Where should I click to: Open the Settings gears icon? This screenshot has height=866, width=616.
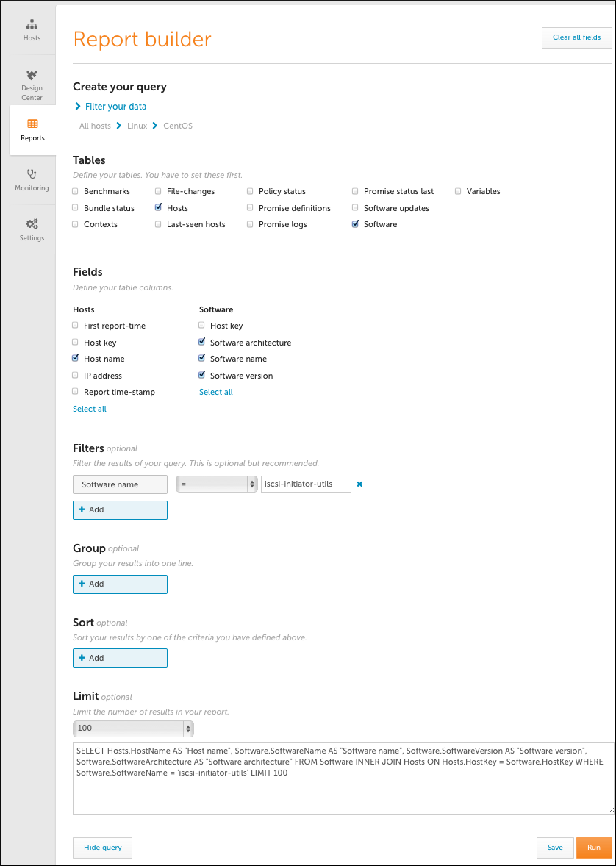32,224
